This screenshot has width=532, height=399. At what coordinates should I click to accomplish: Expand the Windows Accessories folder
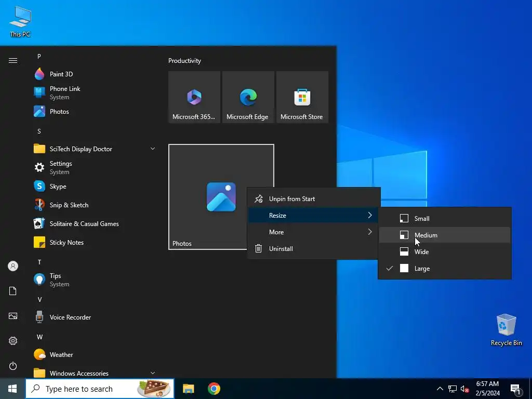pyautogui.click(x=95, y=373)
